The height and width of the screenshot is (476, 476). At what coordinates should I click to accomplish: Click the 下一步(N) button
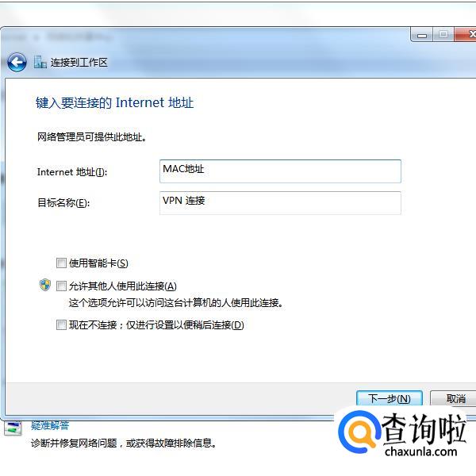click(x=390, y=398)
